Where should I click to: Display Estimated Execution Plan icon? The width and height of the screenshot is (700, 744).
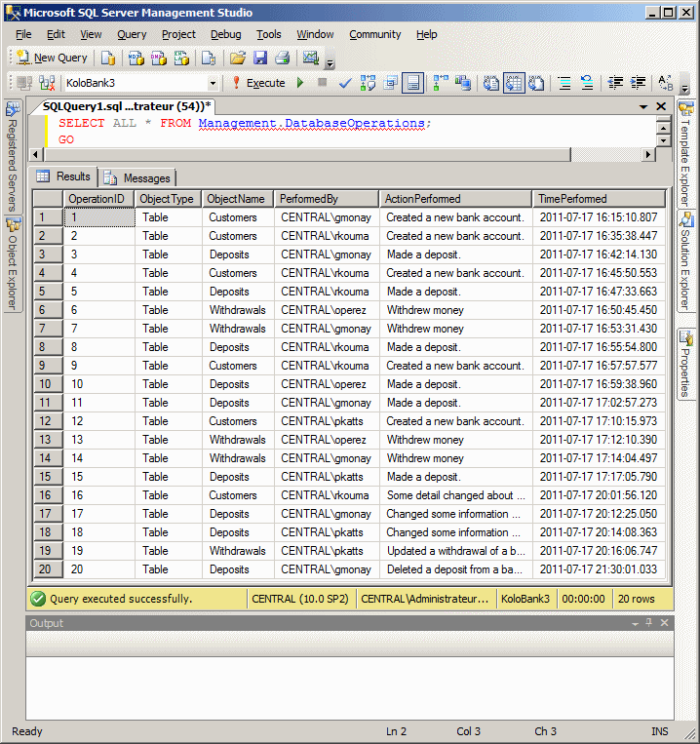[x=368, y=83]
